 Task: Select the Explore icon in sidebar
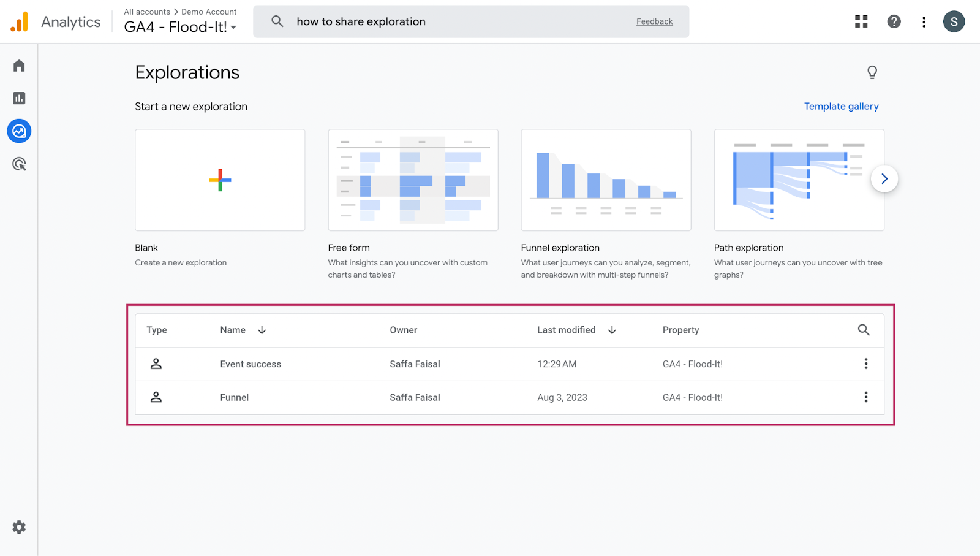point(19,131)
